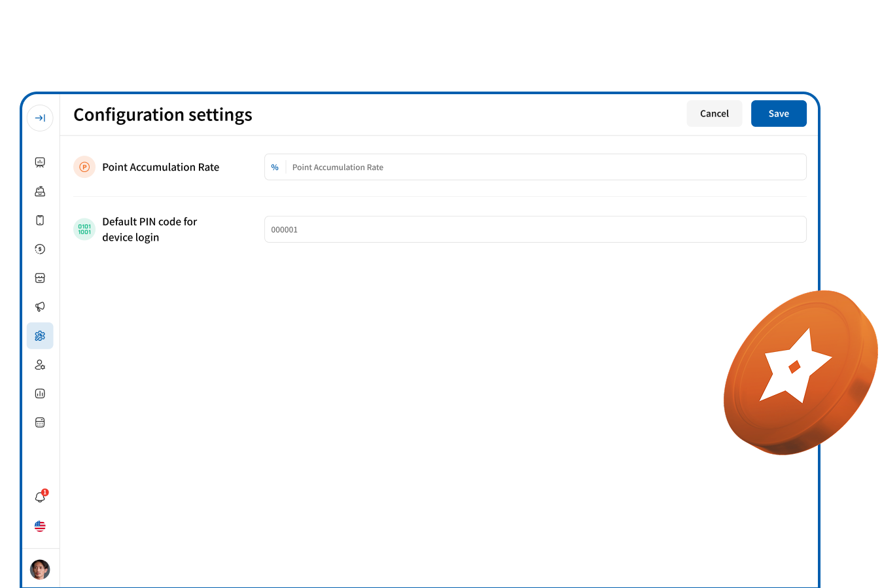Open the user profile avatar

click(x=40, y=569)
